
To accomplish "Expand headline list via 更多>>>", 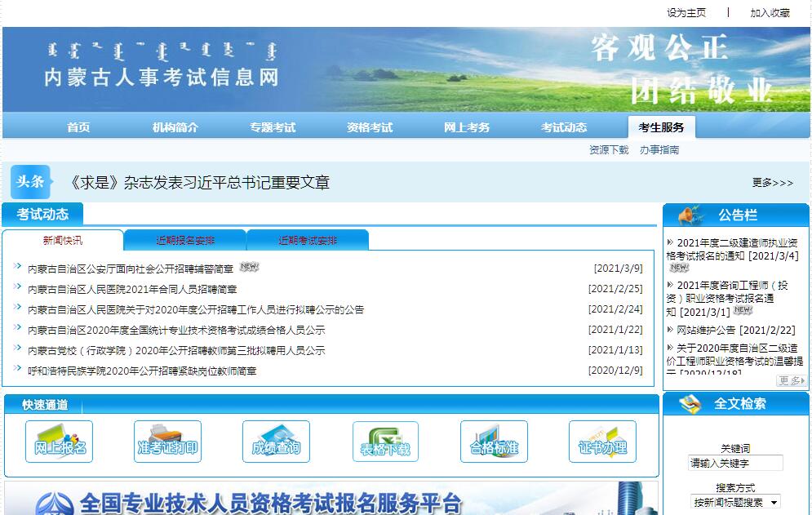I will (x=772, y=183).
